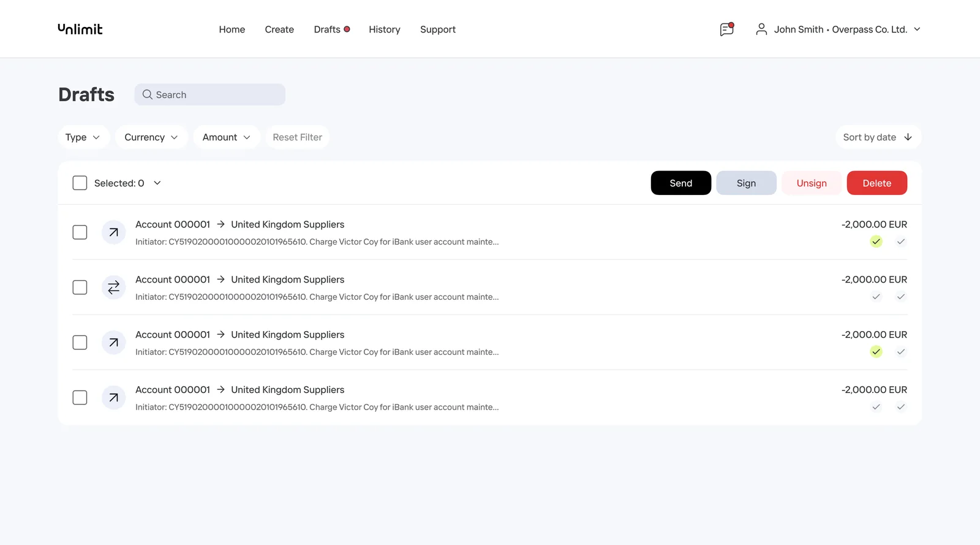Navigate to Support
Image resolution: width=980 pixels, height=545 pixels.
tap(438, 29)
